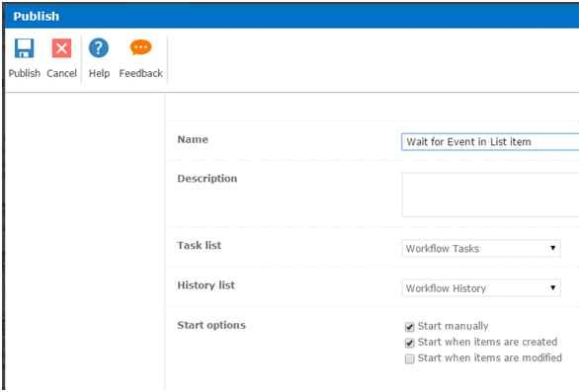Click the Name field label
The height and width of the screenshot is (392, 579).
193,139
